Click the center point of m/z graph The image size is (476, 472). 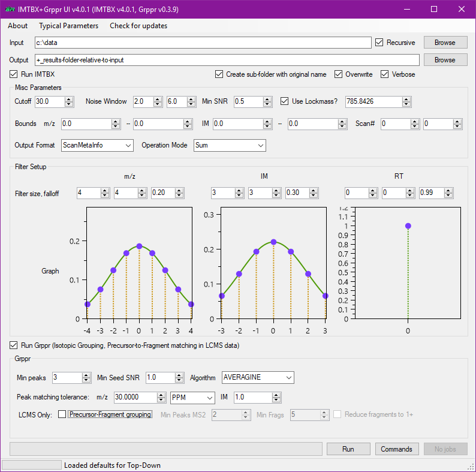139,246
